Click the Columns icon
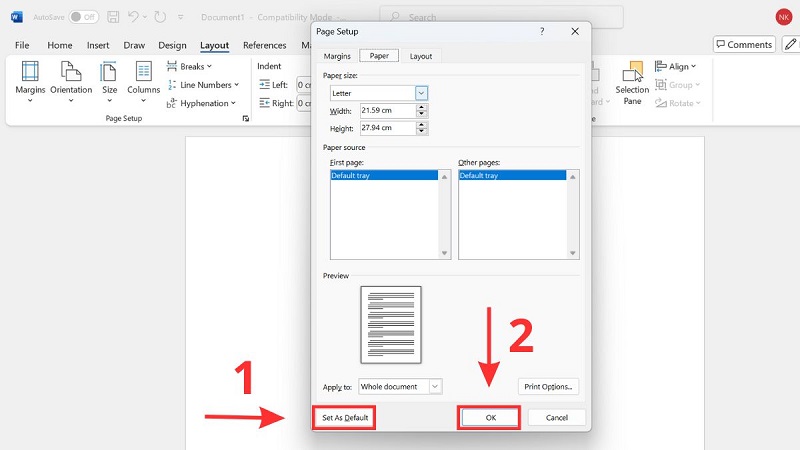 pos(144,78)
